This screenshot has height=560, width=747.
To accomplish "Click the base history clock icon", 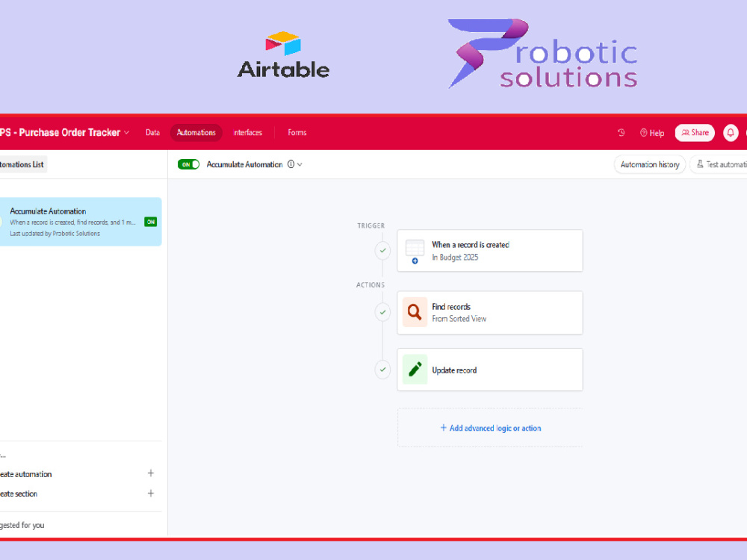I will coord(621,132).
